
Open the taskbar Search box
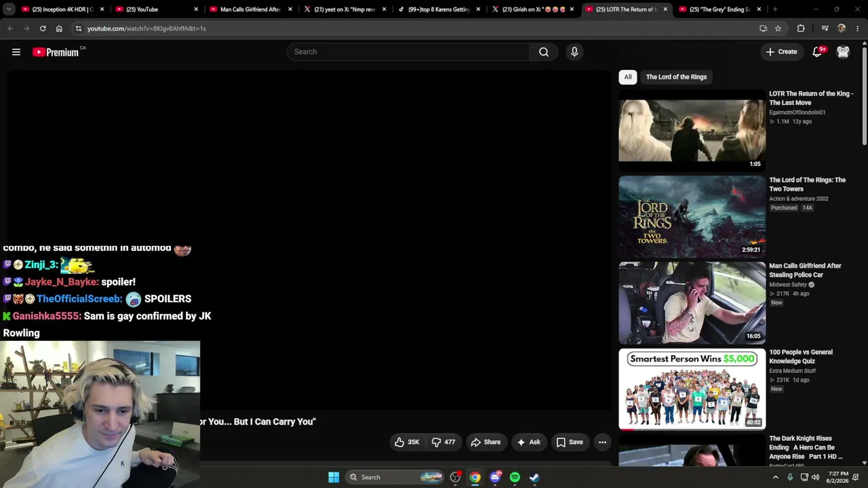click(393, 477)
